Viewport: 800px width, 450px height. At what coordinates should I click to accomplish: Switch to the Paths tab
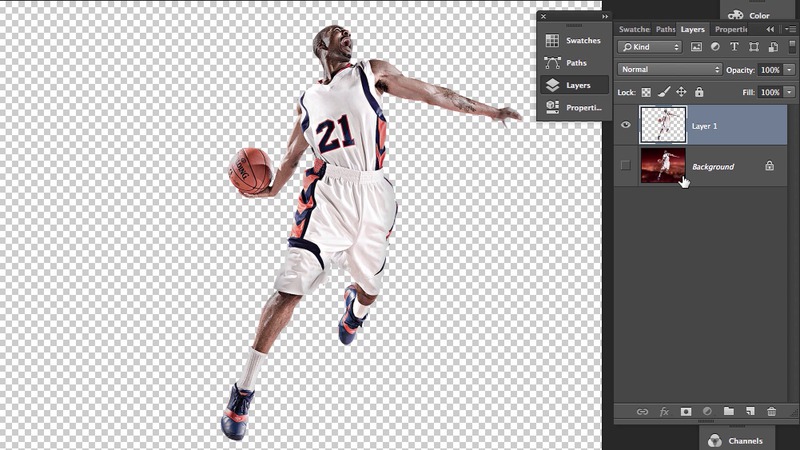pos(665,29)
